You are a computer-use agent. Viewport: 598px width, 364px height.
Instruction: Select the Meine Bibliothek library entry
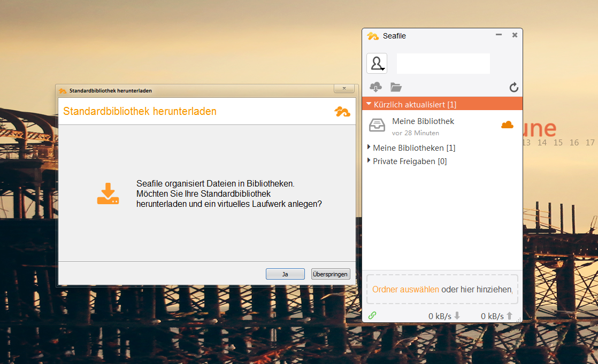442,126
